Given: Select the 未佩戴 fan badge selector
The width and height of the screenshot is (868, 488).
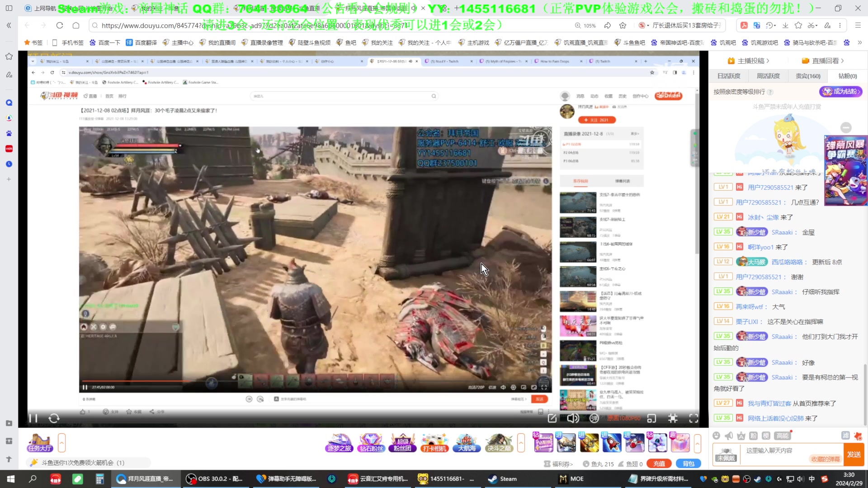Looking at the screenshot, I should [x=726, y=455].
